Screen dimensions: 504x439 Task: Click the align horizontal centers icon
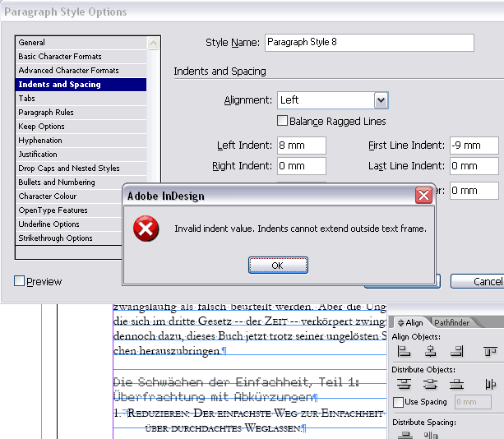coord(430,351)
